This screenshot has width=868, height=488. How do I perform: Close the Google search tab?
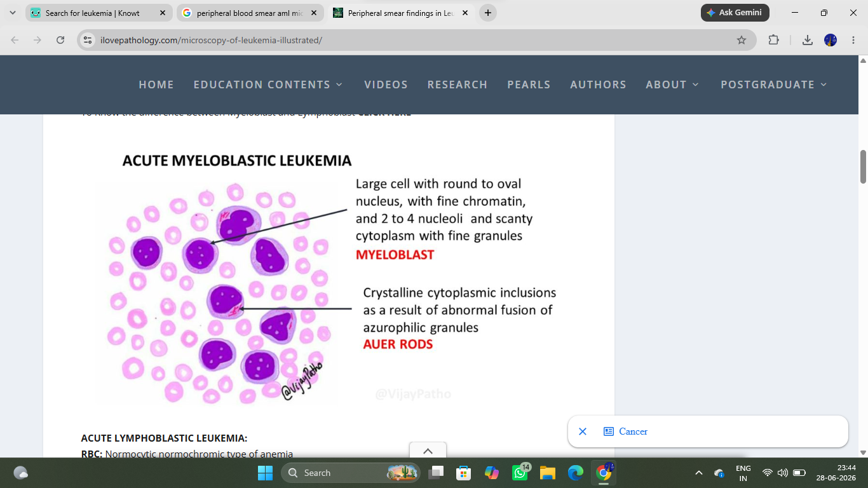coord(313,13)
